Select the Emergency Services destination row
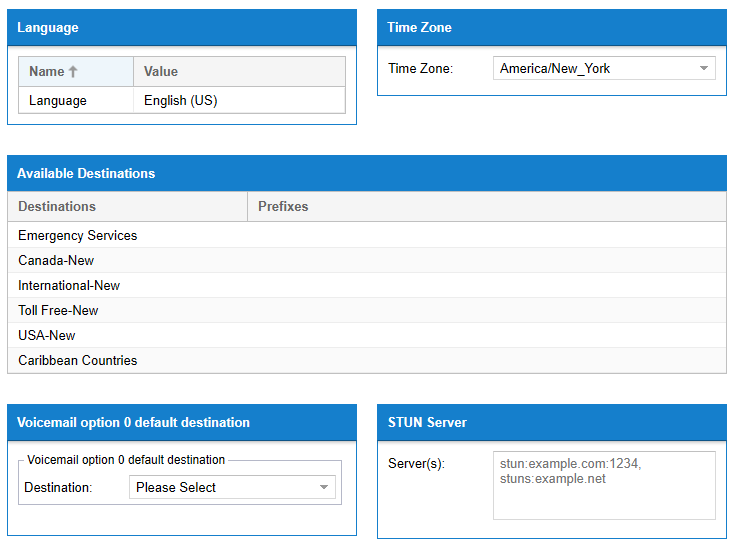Screen dimensions: 741x547 [x=78, y=236]
